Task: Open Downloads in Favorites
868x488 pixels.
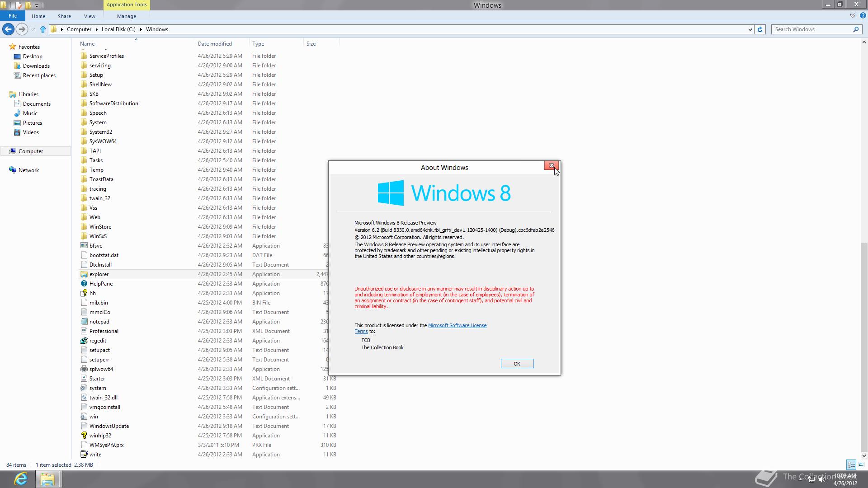Action: 36,66
